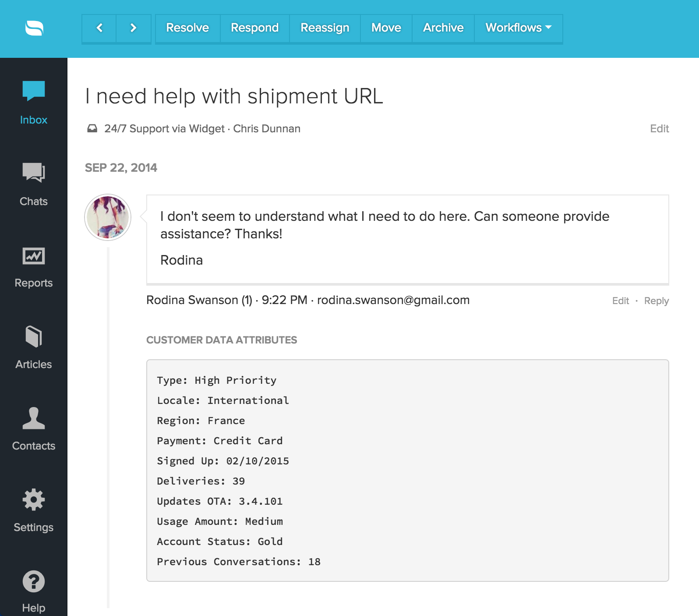Go to previous conversation with left arrow
Image resolution: width=699 pixels, height=616 pixels.
[99, 28]
